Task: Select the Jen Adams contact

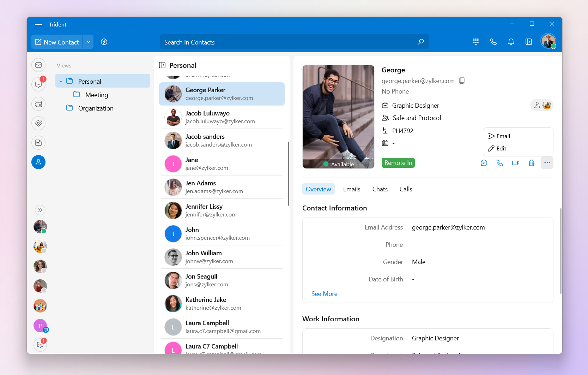Action: (222, 187)
